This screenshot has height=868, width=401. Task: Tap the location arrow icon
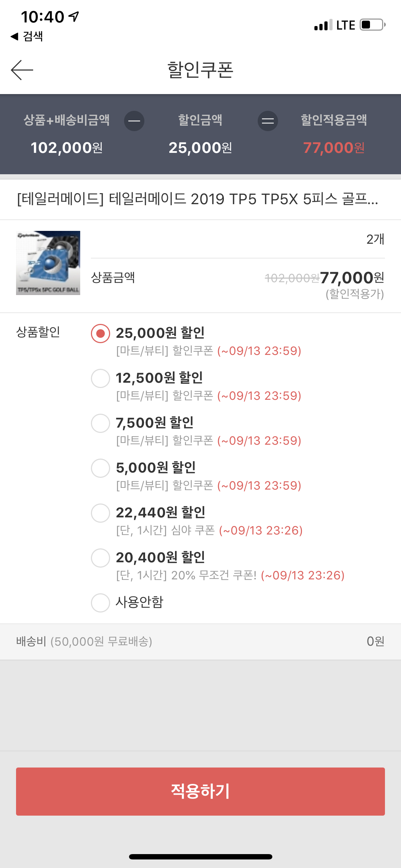coord(74,16)
